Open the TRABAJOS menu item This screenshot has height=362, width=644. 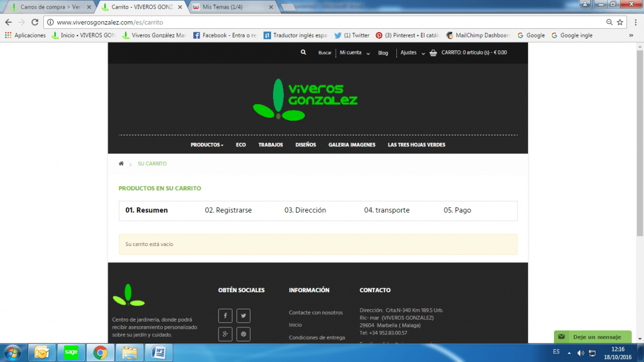coord(270,145)
